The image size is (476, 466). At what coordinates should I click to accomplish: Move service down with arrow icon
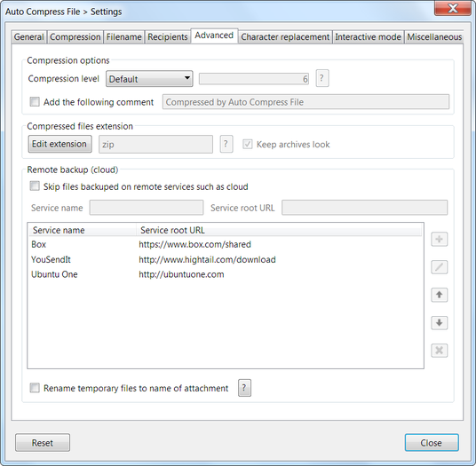[x=440, y=323]
